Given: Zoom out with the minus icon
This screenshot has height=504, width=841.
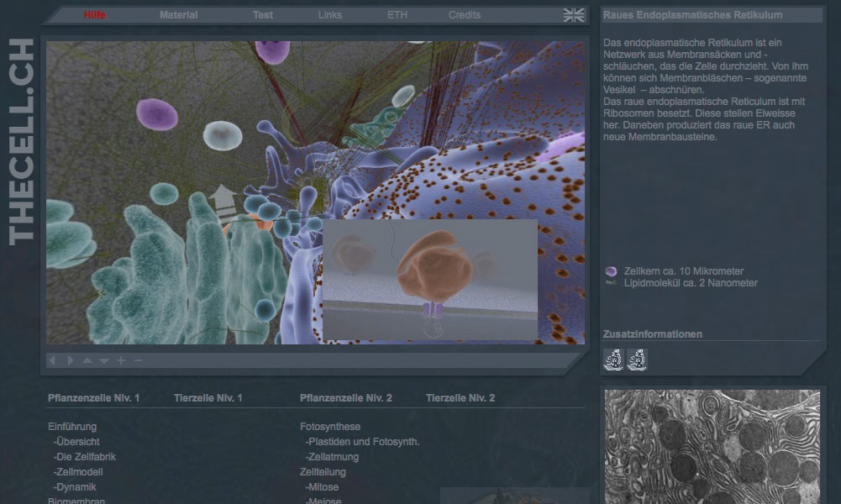Looking at the screenshot, I should tap(139, 360).
